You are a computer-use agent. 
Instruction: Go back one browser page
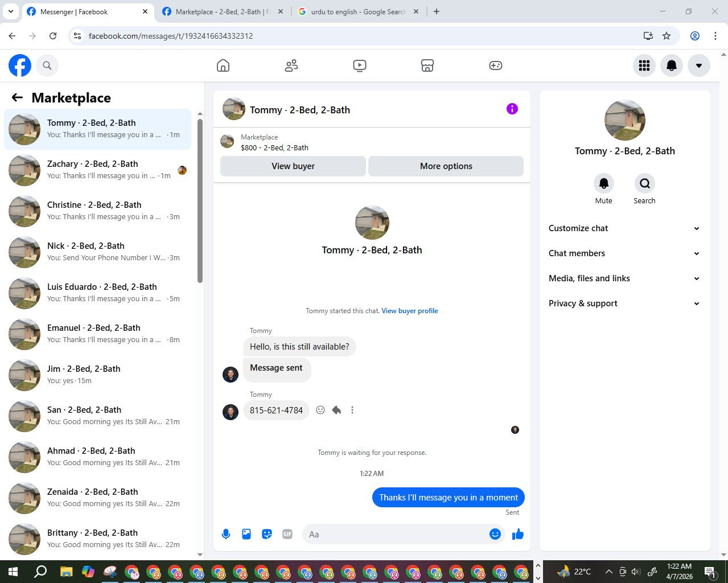pyautogui.click(x=12, y=36)
